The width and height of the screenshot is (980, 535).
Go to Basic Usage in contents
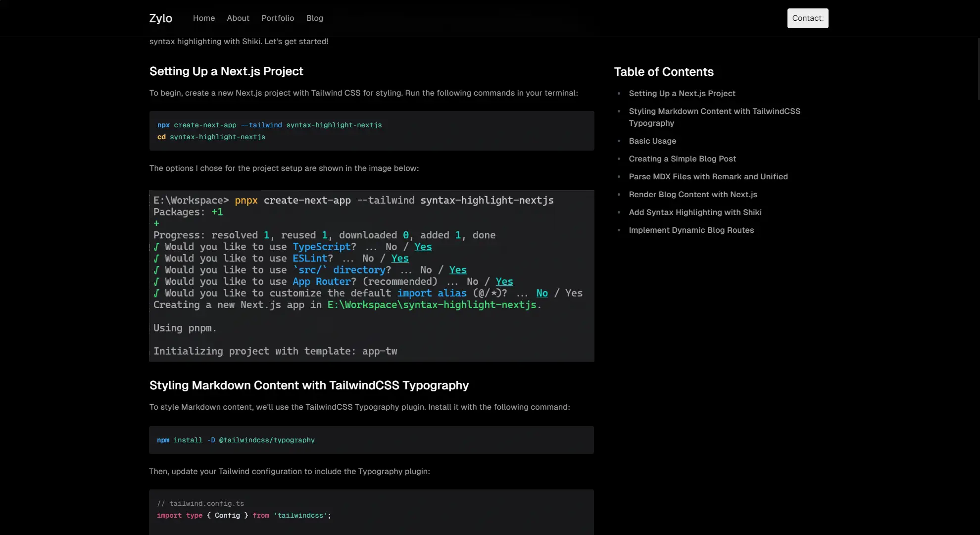pyautogui.click(x=652, y=141)
